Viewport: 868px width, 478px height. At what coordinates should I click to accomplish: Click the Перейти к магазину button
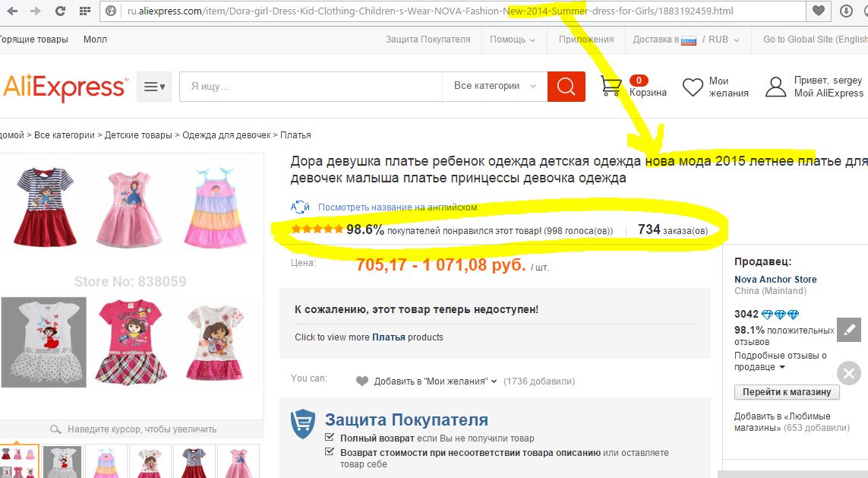coord(787,391)
